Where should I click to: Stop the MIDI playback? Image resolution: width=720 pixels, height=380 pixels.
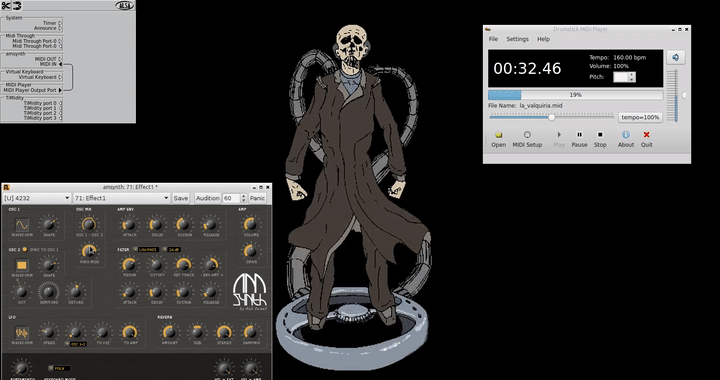click(x=600, y=139)
